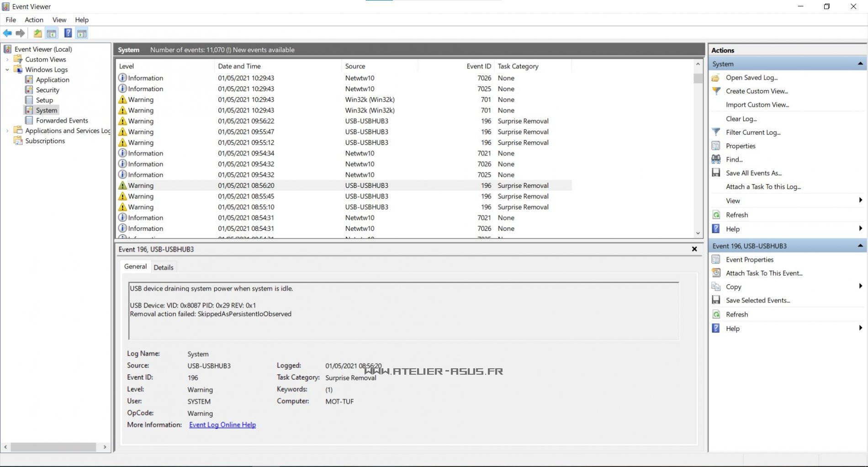Click the Find binoculars icon

tap(716, 159)
